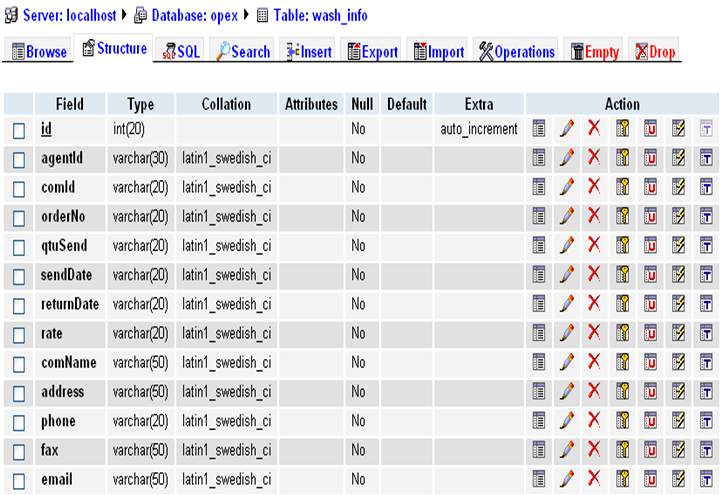Viewport: 720px width, 495px height.
Task: Check the checkbox for the id field
Action: [x=19, y=130]
